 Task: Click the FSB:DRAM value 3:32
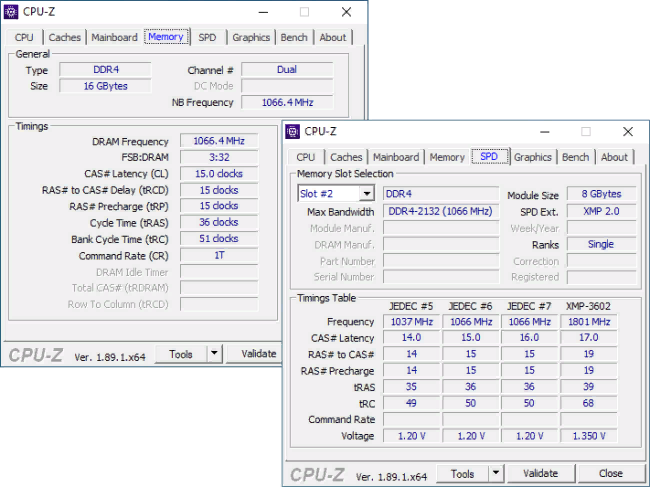click(219, 157)
